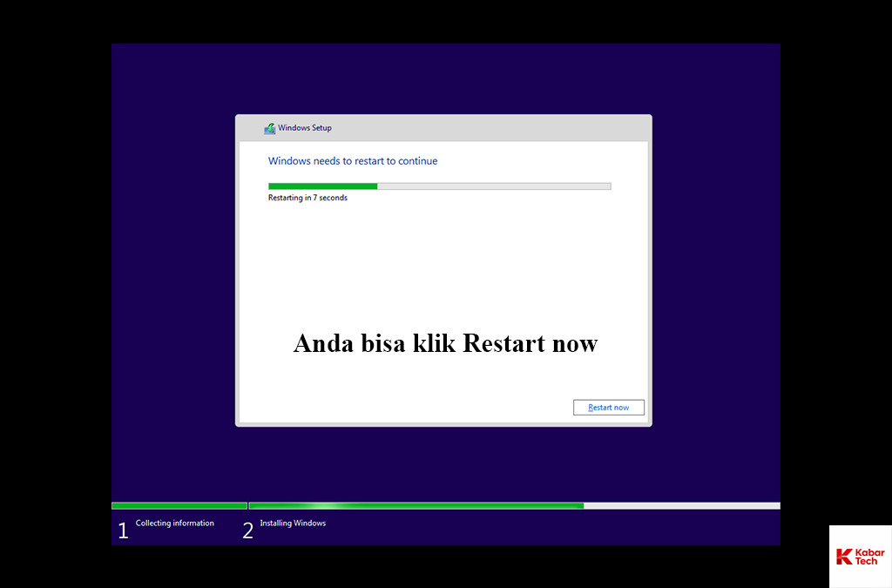Viewport: 892px width, 588px height.
Task: Click the 'Anda bisa klik Restart now' caption
Action: pos(445,343)
